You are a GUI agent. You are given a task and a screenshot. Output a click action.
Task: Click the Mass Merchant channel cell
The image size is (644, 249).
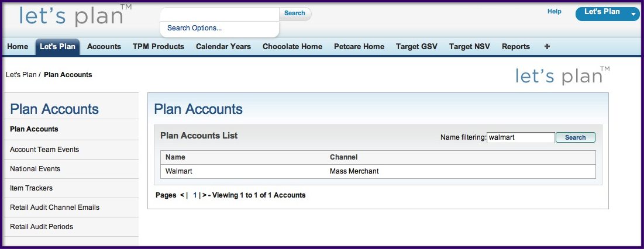[354, 171]
